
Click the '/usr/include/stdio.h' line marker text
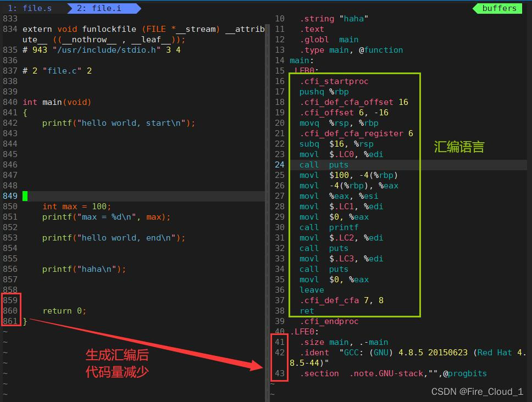click(107, 50)
